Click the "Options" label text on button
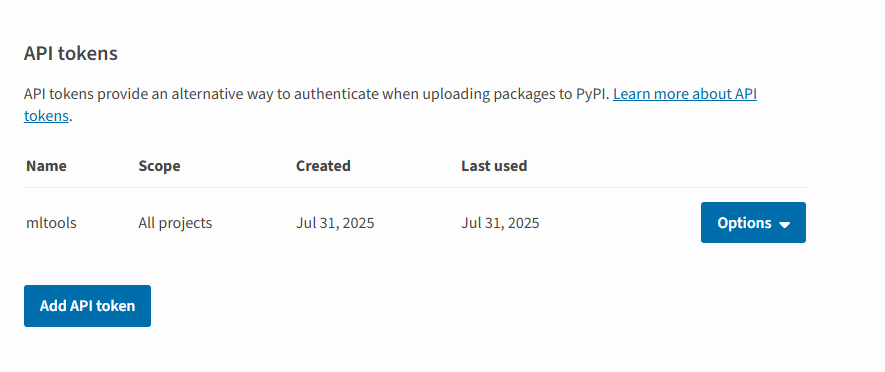The width and height of the screenshot is (885, 372). click(x=744, y=223)
